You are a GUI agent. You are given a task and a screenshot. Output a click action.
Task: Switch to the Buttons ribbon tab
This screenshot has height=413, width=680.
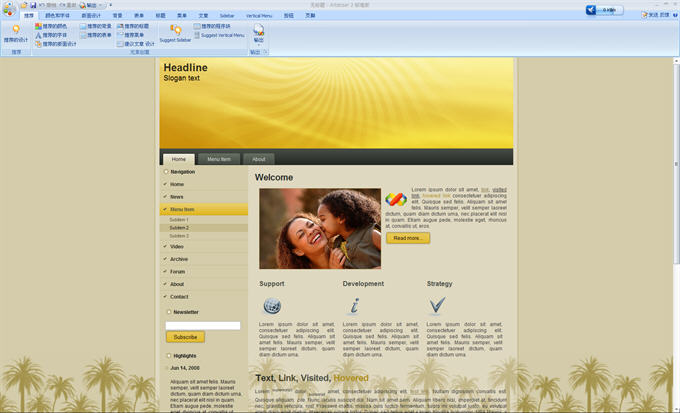[x=288, y=15]
